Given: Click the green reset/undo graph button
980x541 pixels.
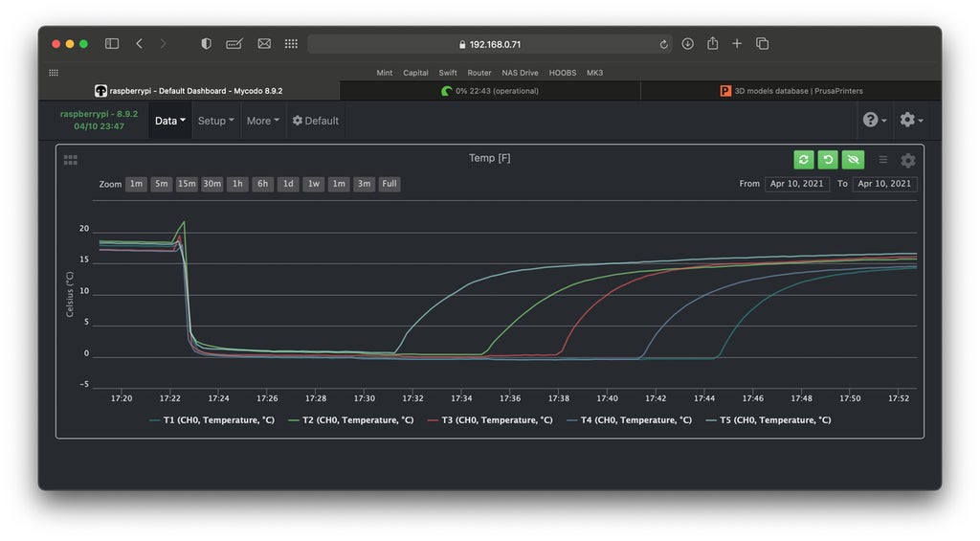Looking at the screenshot, I should 828,160.
